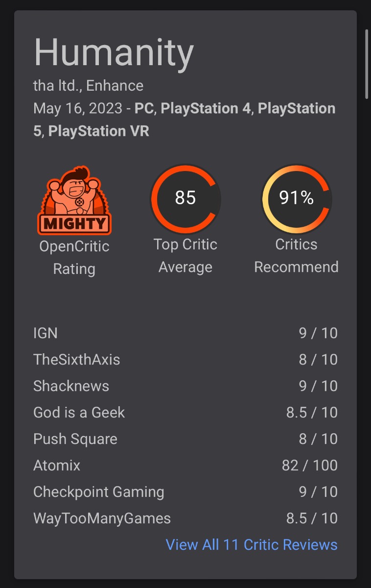The image size is (371, 588).
Task: Click the vertical scrollbar thumb
Action: tap(367, 64)
